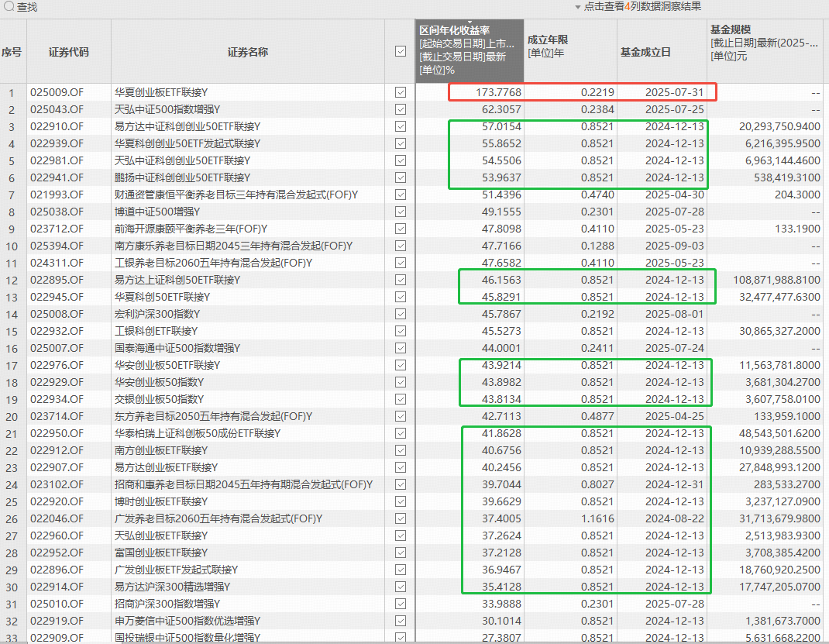Open 点击查看4列数据洞察结果 link
Screen dimensions: 829x644
pos(642,7)
